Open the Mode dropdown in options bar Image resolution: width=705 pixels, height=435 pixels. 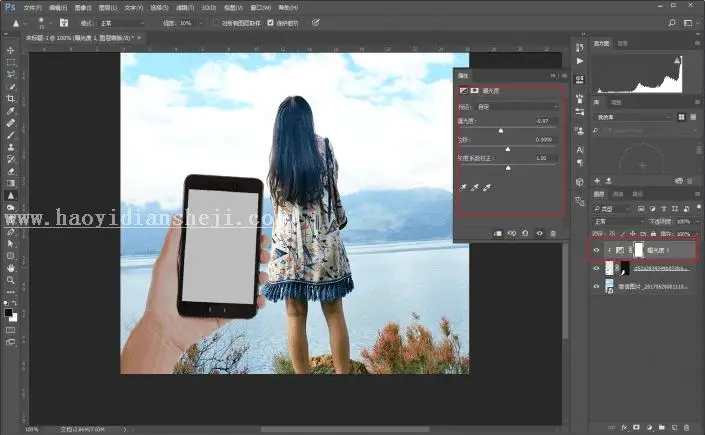(x=123, y=23)
